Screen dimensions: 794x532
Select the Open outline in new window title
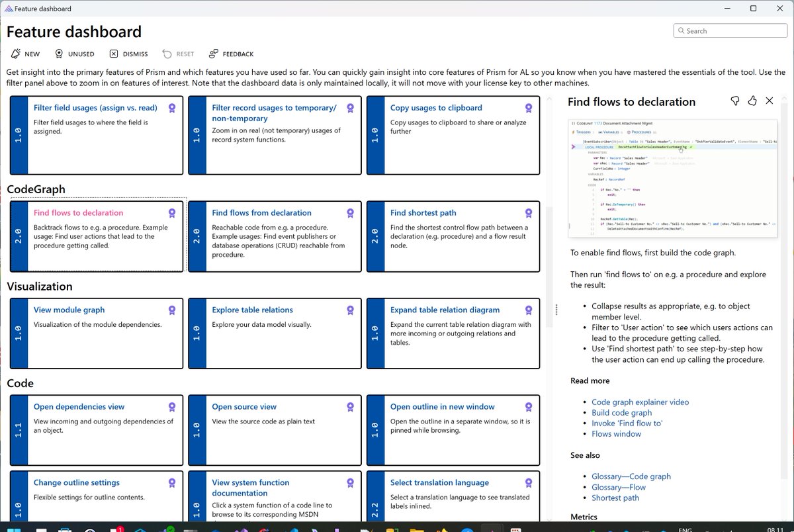point(443,407)
